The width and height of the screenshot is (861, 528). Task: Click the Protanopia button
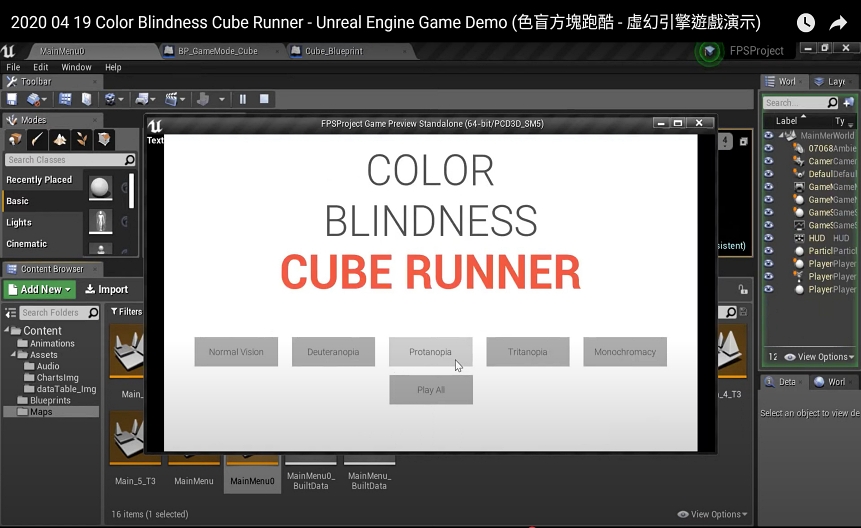pos(430,352)
